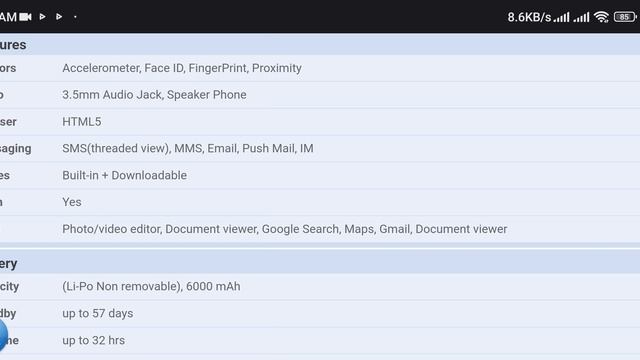This screenshot has width=640, height=360.
Task: Tap the Features section header bar
Action: pos(320,44)
